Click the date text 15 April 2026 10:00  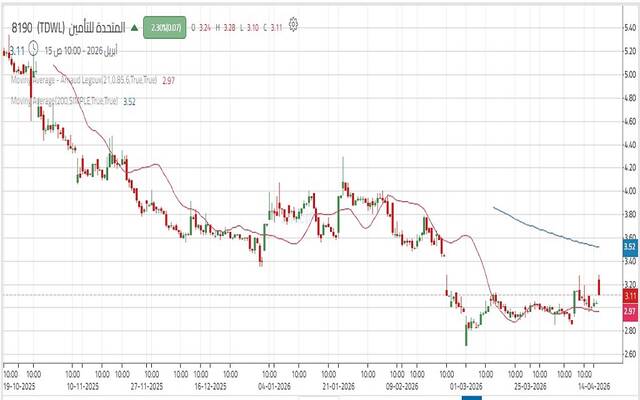(81, 48)
